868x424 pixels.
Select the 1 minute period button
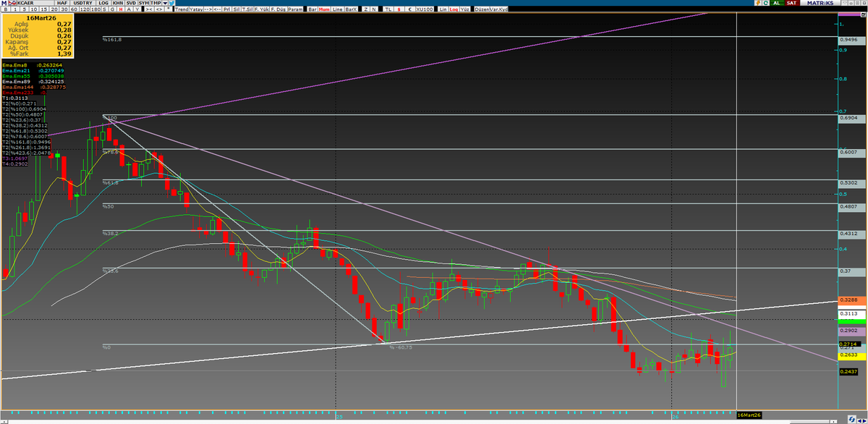tap(15, 9)
